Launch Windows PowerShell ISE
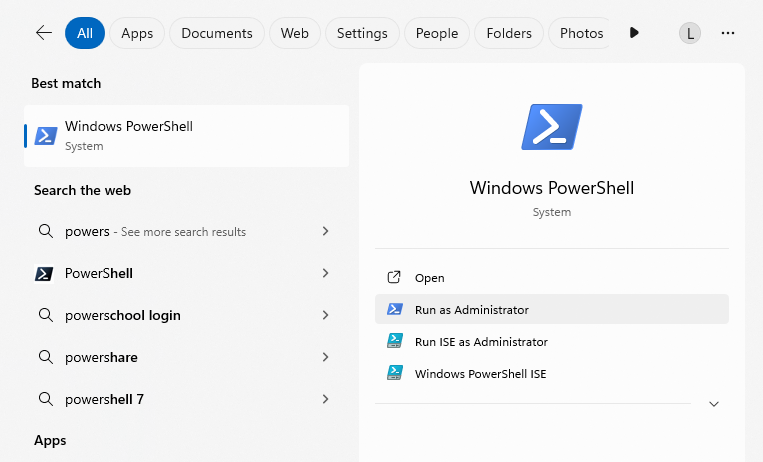This screenshot has width=763, height=462. [x=552, y=373]
